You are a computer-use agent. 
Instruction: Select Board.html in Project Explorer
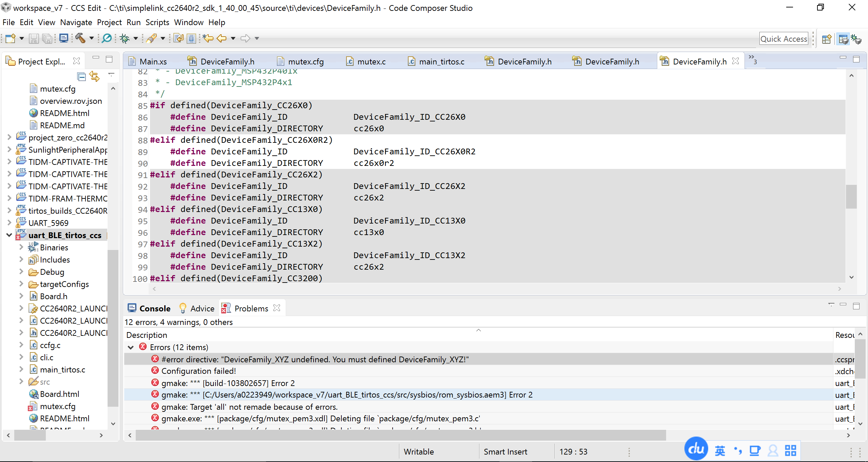click(54, 394)
